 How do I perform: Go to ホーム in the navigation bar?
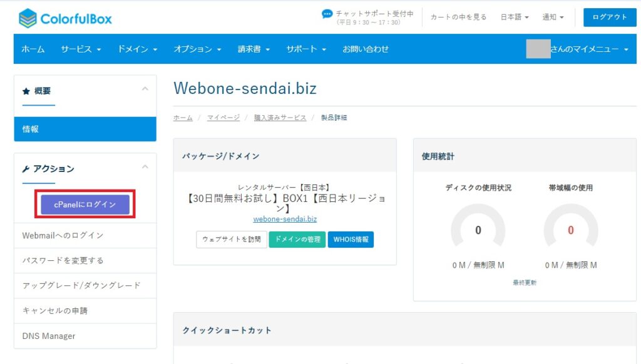[33, 49]
